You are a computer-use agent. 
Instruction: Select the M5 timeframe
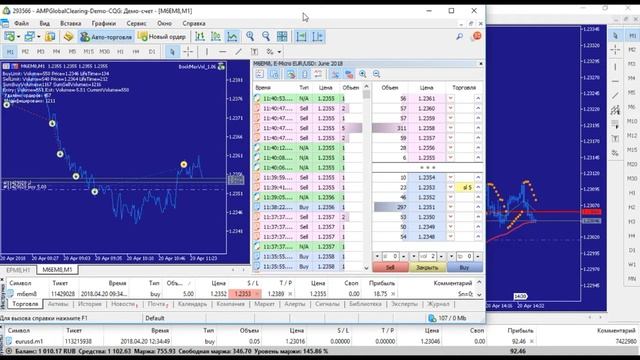point(72,52)
